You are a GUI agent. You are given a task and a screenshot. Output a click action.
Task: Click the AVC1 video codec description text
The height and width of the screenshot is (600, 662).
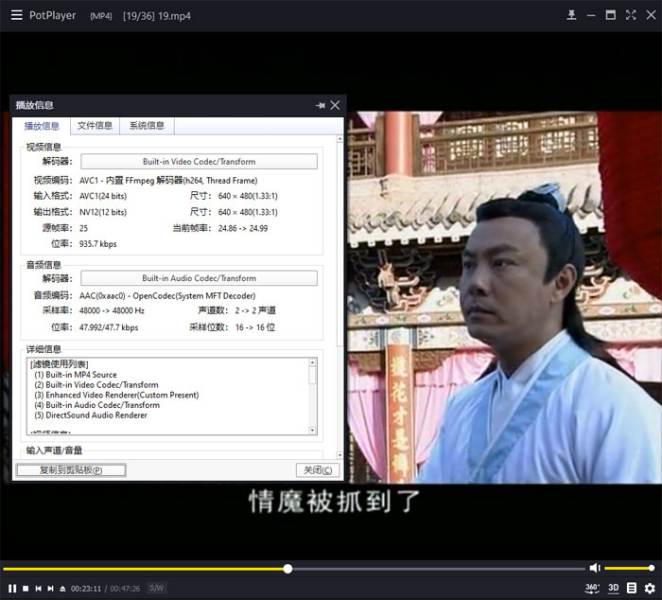[168, 181]
